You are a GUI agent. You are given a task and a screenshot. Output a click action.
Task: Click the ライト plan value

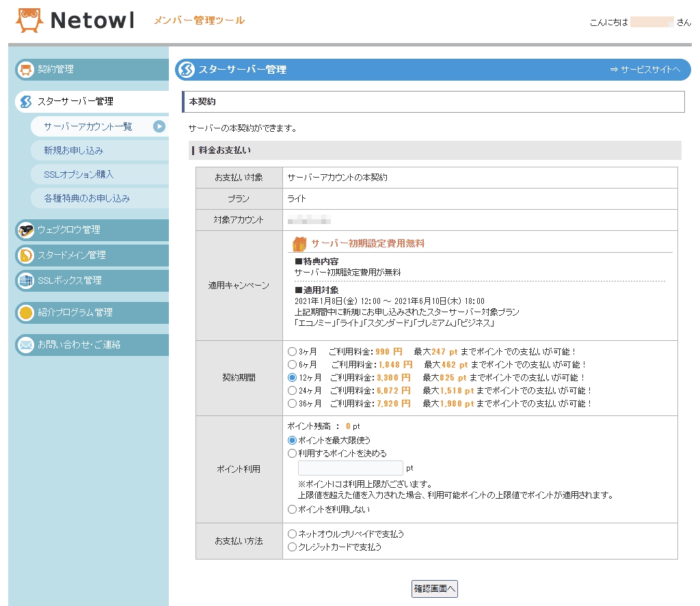click(297, 199)
